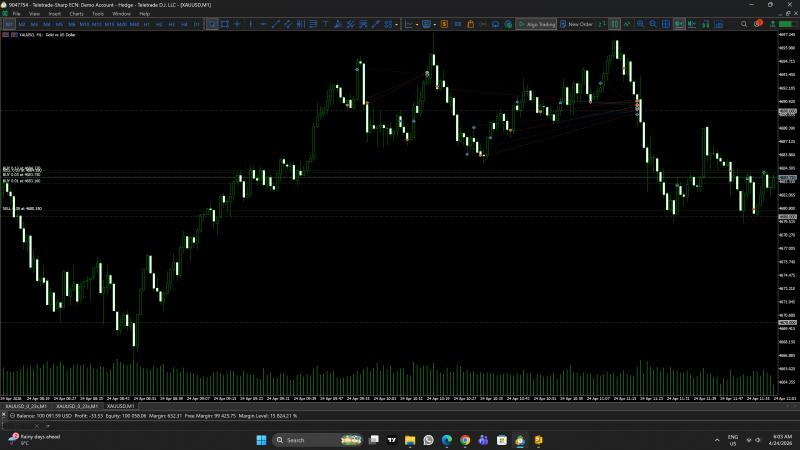The height and width of the screenshot is (450, 800).
Task: Open File Explorer from the taskbar
Action: (x=410, y=440)
